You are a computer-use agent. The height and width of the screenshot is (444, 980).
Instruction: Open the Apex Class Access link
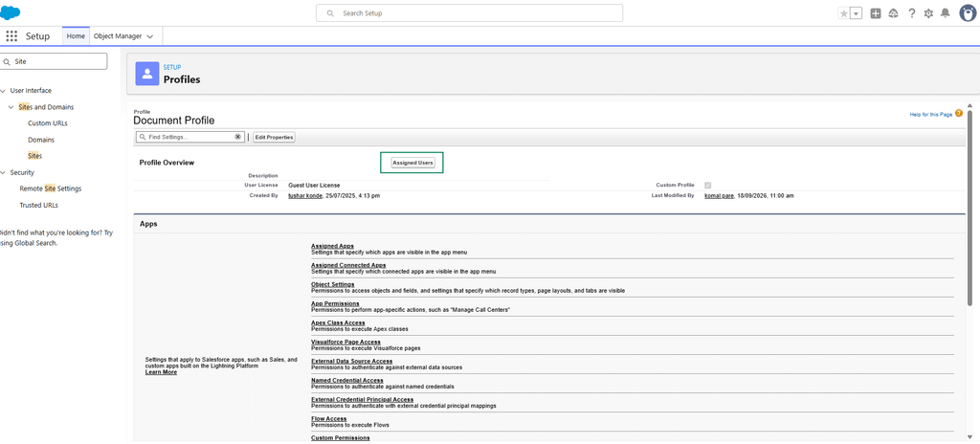338,322
